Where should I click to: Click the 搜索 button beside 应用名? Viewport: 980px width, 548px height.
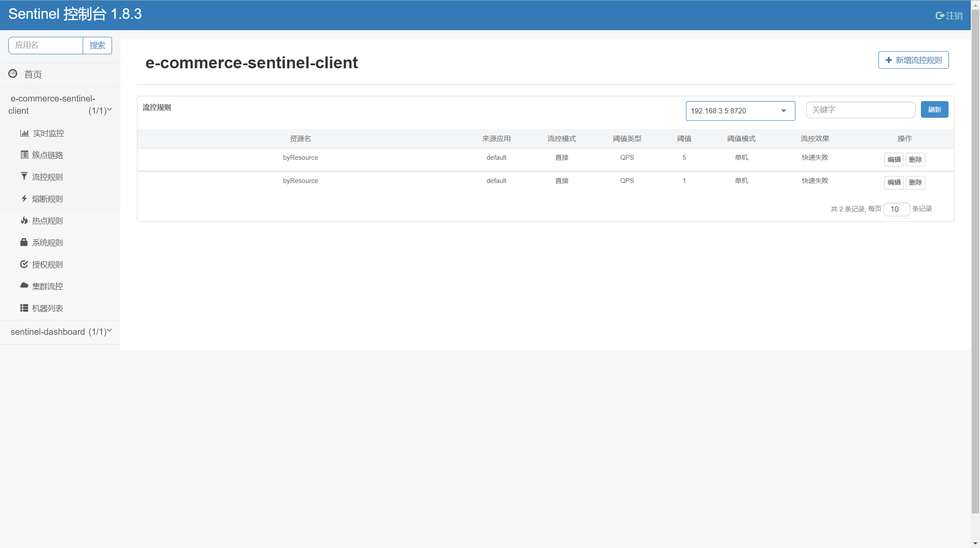click(x=97, y=46)
